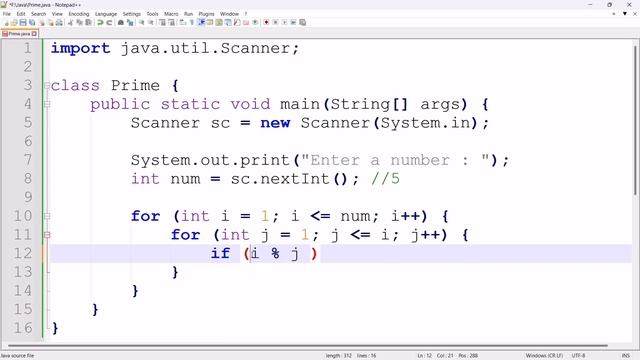Click Windows (CR LF) in status bar
The image size is (640, 360).
544,356
